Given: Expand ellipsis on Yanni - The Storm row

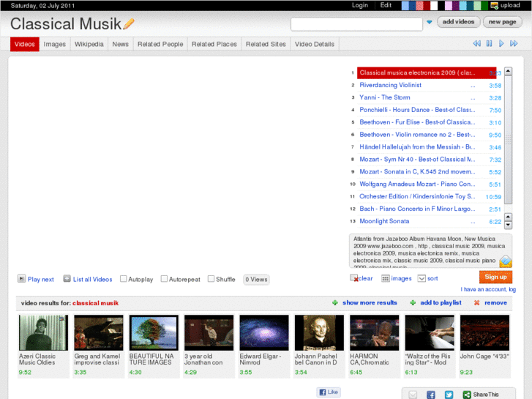Looking at the screenshot, I should click(x=473, y=99).
